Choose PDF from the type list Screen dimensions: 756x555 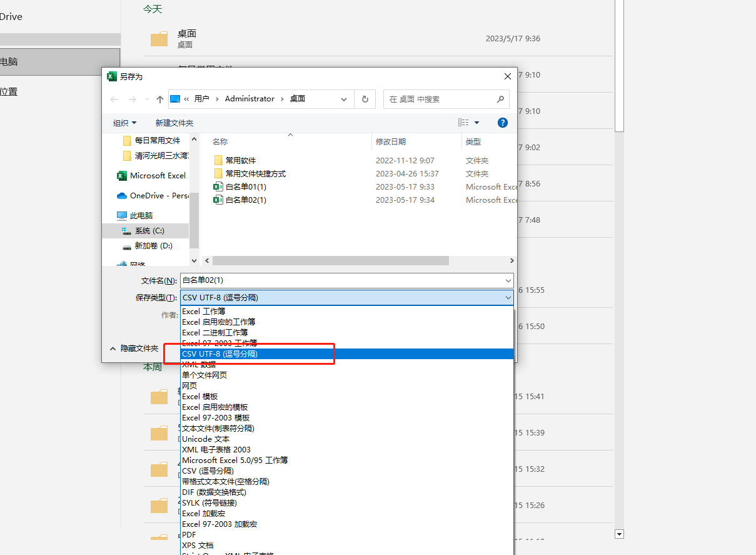point(347,534)
